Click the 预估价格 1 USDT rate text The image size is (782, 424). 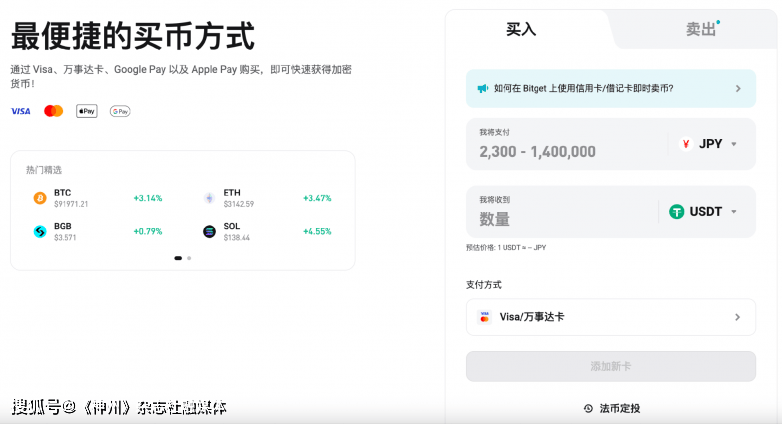pos(506,247)
